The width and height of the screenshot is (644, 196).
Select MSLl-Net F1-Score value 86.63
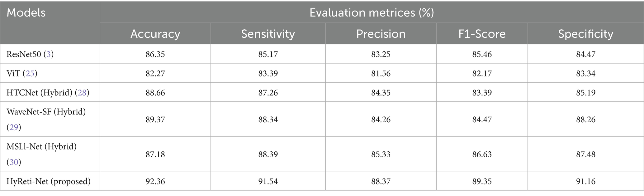[482, 154]
